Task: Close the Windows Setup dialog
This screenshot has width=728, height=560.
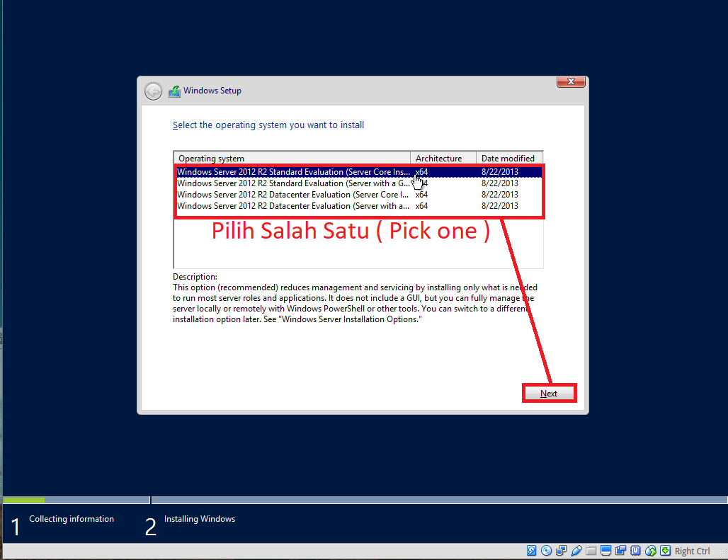Action: click(571, 81)
